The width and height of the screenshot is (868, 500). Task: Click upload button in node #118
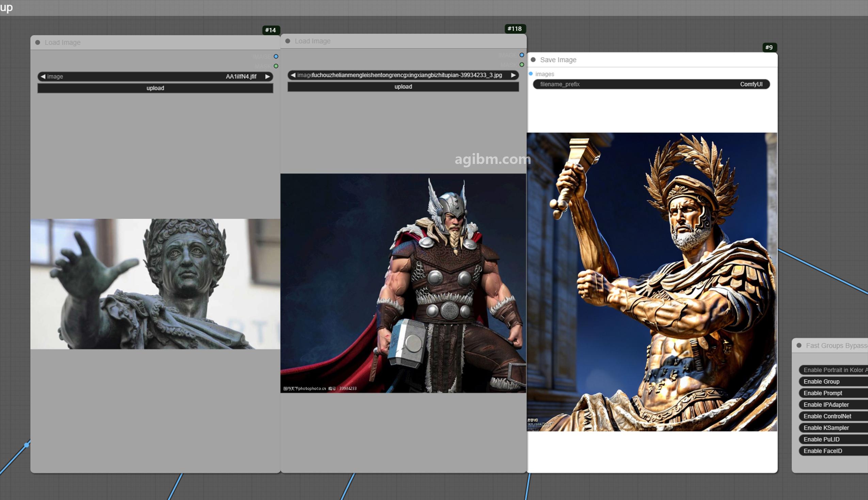click(x=403, y=87)
